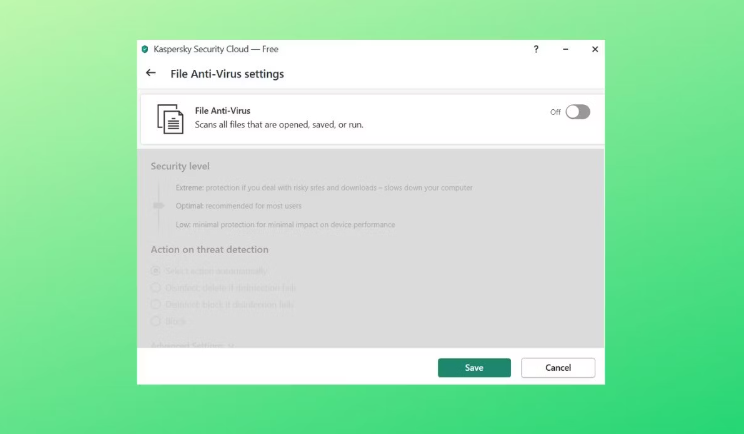The image size is (744, 434).
Task: Go back using the left arrow
Action: click(151, 73)
